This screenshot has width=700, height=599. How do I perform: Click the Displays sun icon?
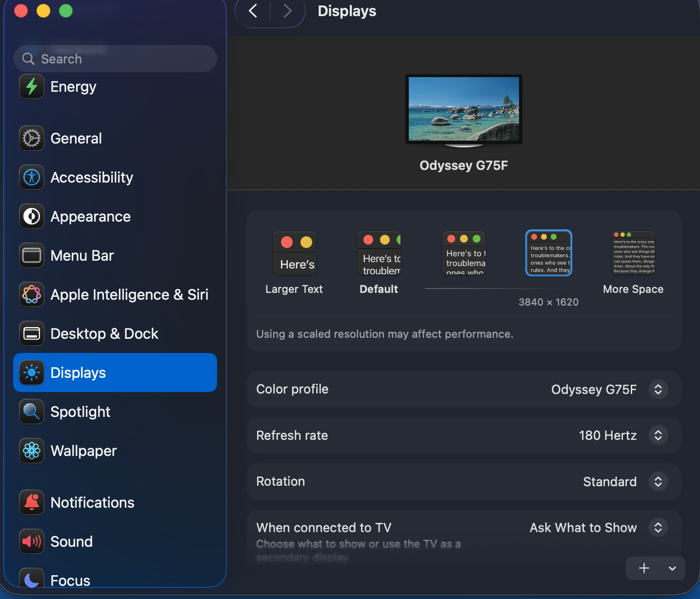[x=32, y=372]
